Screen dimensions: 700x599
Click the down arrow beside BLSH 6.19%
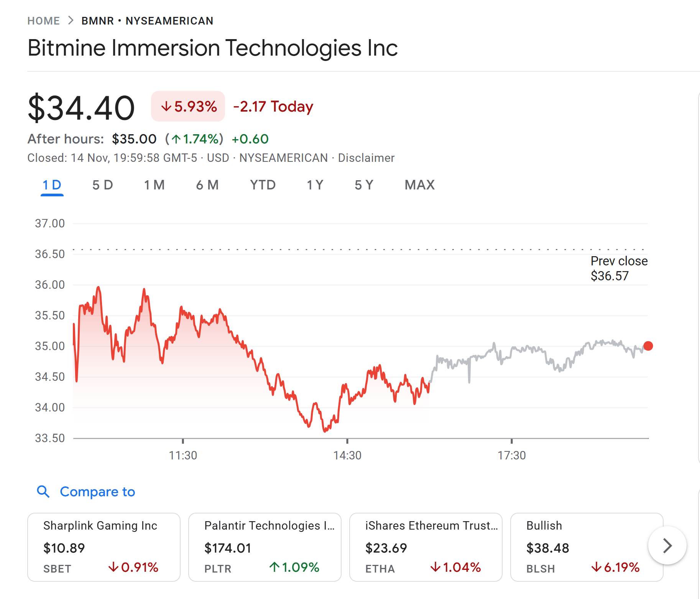point(596,568)
